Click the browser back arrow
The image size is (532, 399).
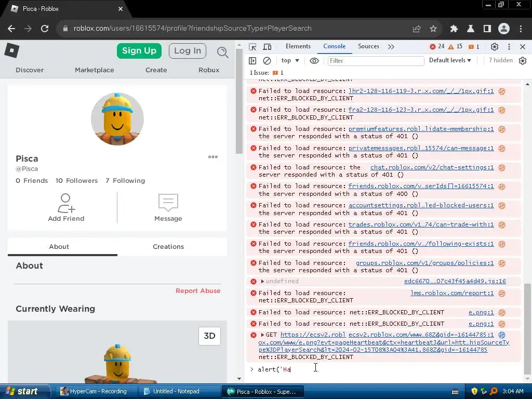[x=11, y=29]
